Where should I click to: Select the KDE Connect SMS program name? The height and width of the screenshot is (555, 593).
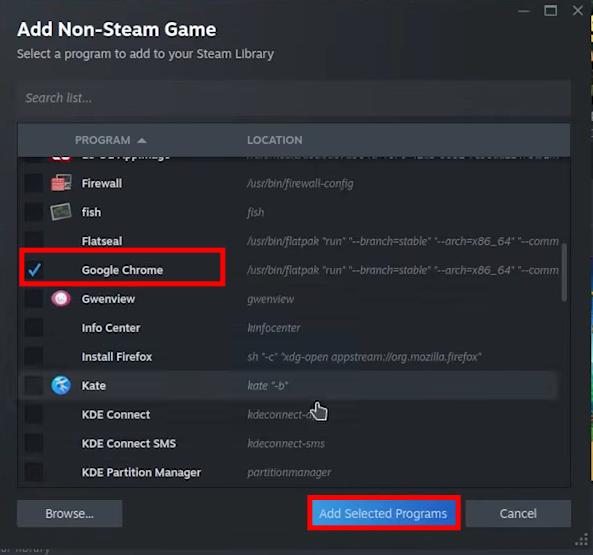tap(129, 443)
